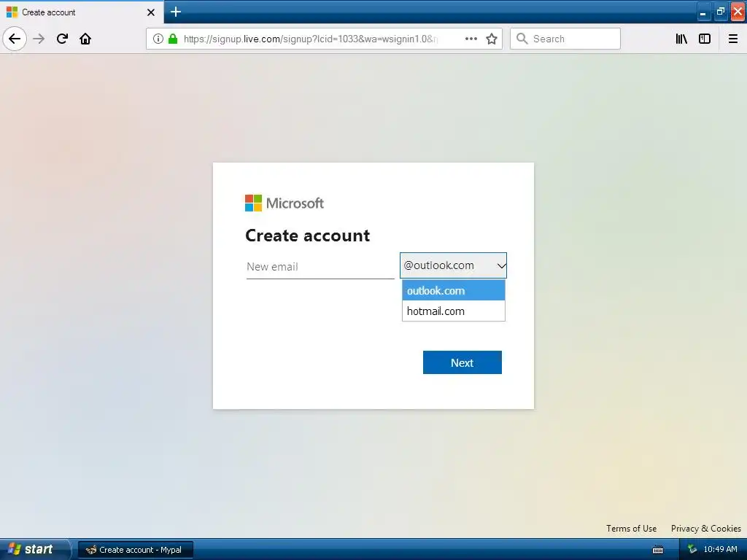Click the New email input field
The image size is (747, 560).
320,267
